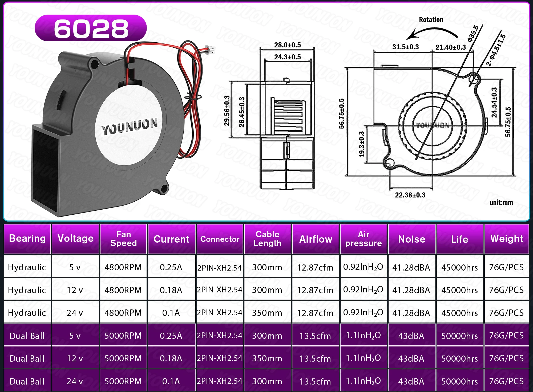Click the Dual Ball 12 v voltage cell
Viewport: 533px width, 392px height.
(x=75, y=358)
